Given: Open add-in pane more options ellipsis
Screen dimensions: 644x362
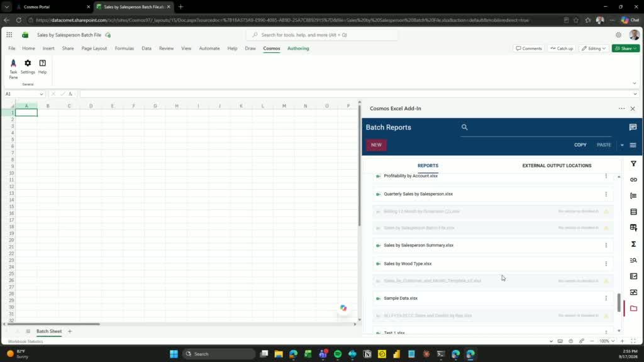Looking at the screenshot, I should 621,108.
